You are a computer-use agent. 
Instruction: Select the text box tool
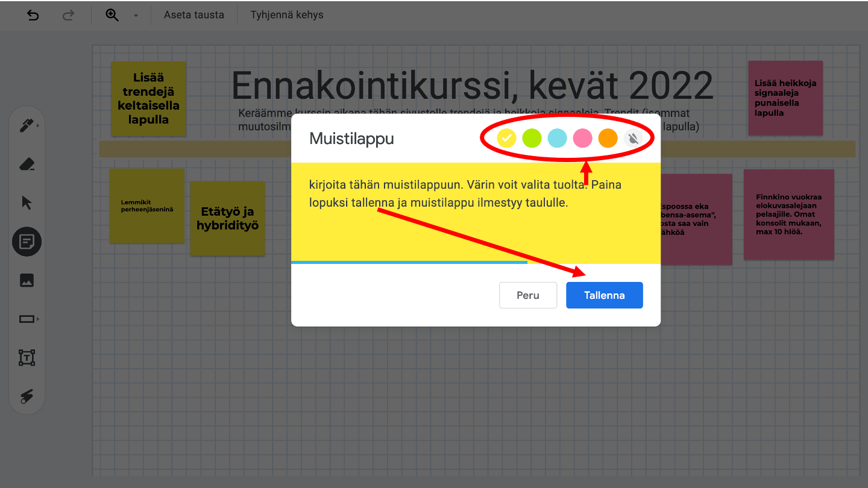point(27,357)
